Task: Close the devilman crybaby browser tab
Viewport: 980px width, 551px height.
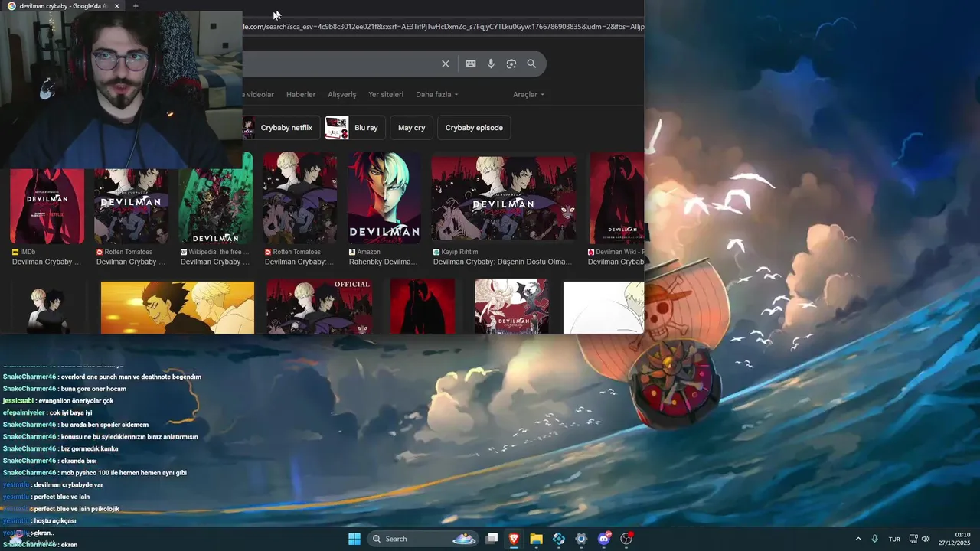Action: click(116, 6)
